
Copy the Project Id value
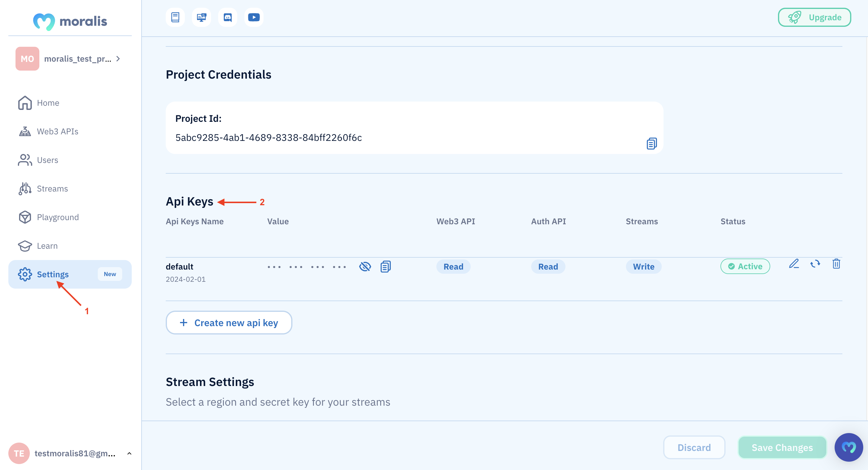(652, 144)
